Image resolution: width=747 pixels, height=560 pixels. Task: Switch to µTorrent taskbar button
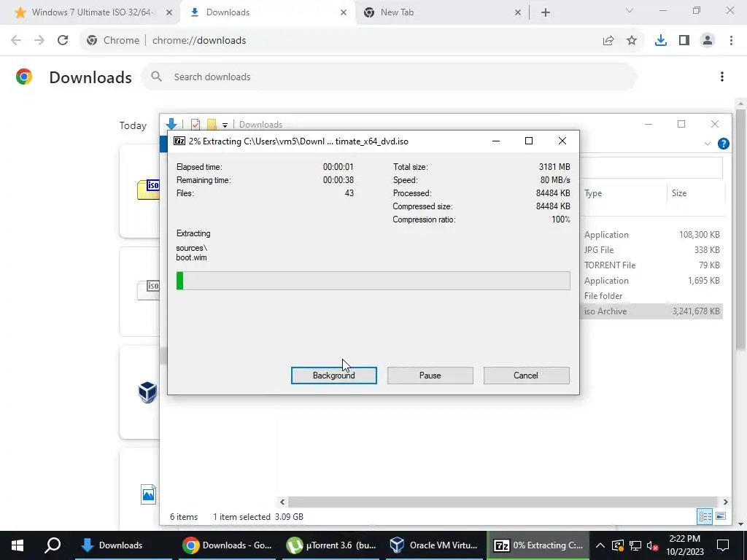pyautogui.click(x=331, y=545)
